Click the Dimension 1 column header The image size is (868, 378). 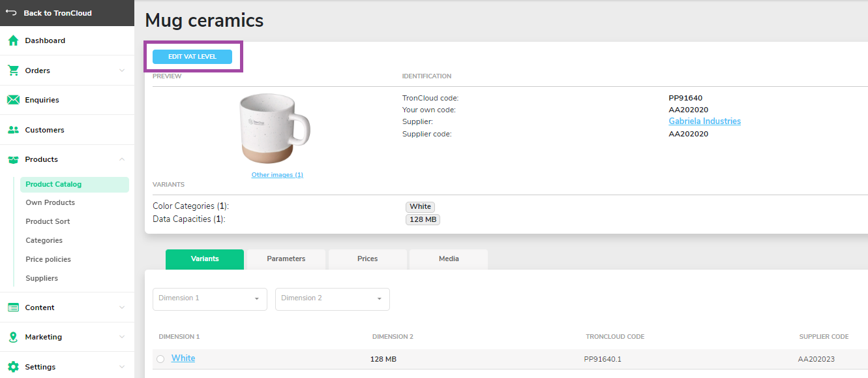tap(179, 337)
